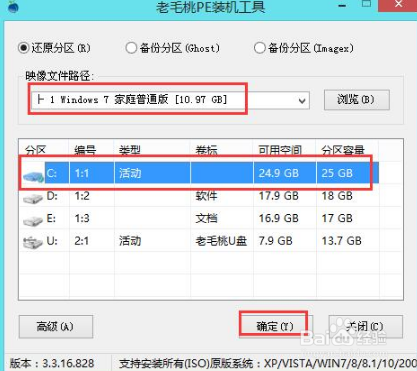Click the U: drive letter label
Image resolution: width=417 pixels, height=371 pixels.
[52, 241]
